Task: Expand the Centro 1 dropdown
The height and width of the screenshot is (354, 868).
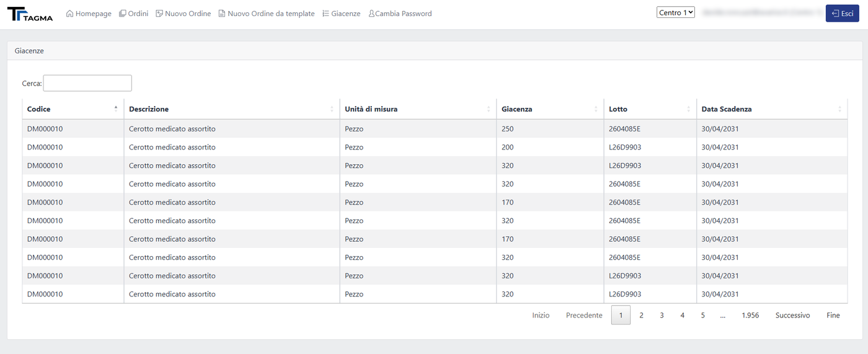Action: pos(676,12)
